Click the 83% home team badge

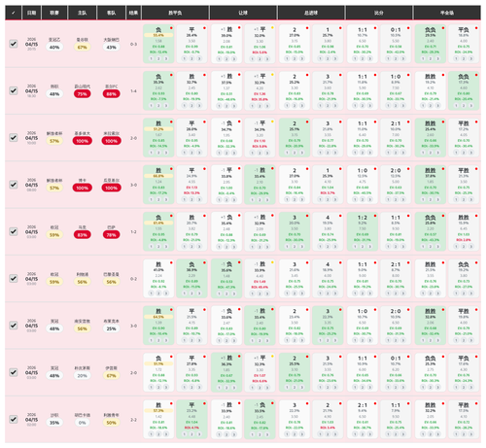83,235
